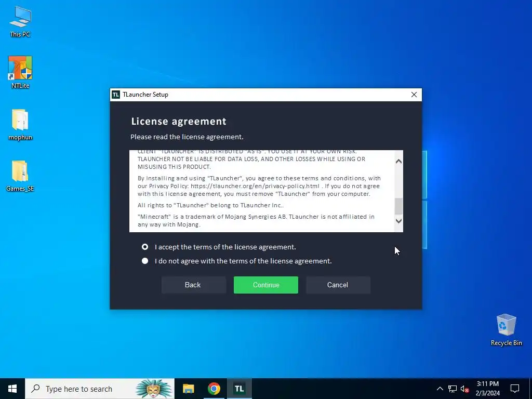Close the TLauncher Setup window

point(414,95)
